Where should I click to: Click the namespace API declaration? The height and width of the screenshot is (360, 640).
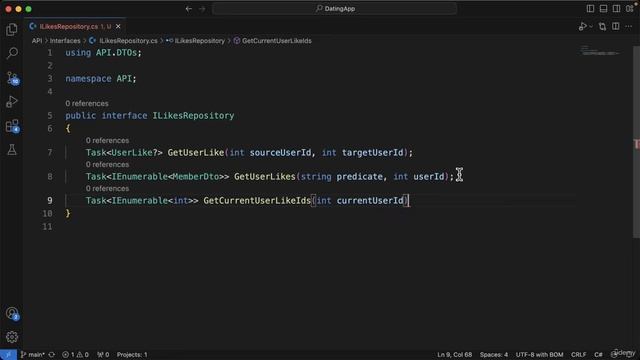101,79
